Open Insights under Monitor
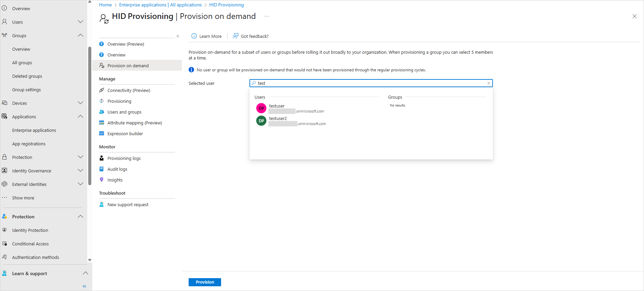Image resolution: width=644 pixels, height=291 pixels. (x=115, y=180)
